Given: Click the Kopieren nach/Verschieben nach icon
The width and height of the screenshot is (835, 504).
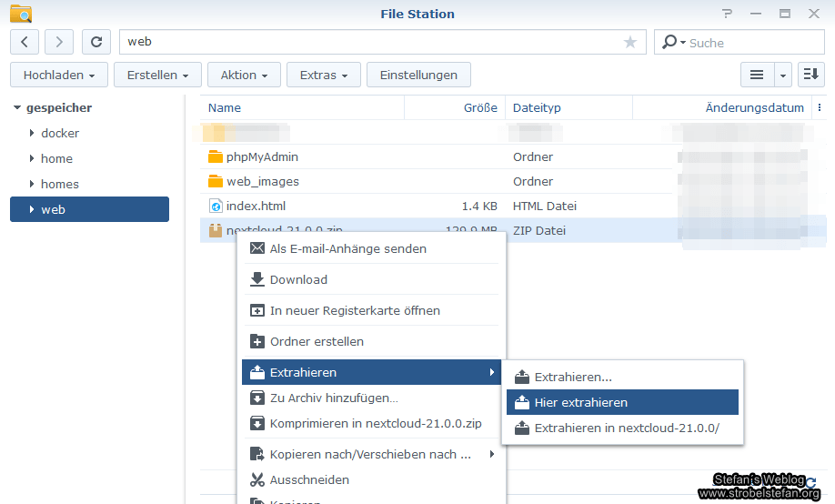Looking at the screenshot, I should [x=257, y=454].
